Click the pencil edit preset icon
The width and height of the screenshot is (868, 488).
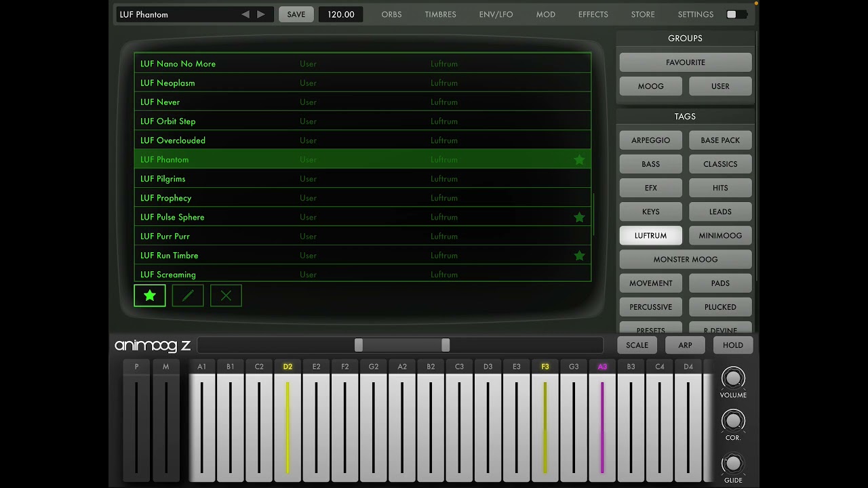[x=188, y=296]
